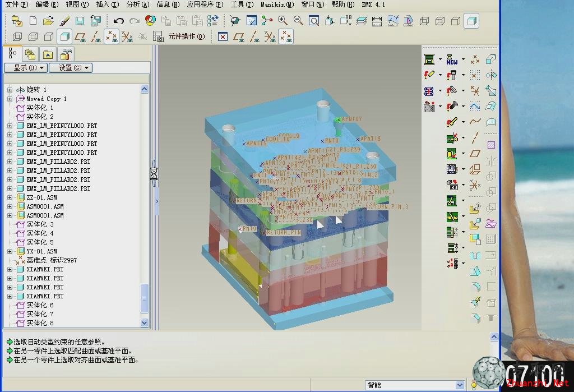574x392 pixels.
Task: Click the distance measurement ruler icon
Action: [x=377, y=21]
